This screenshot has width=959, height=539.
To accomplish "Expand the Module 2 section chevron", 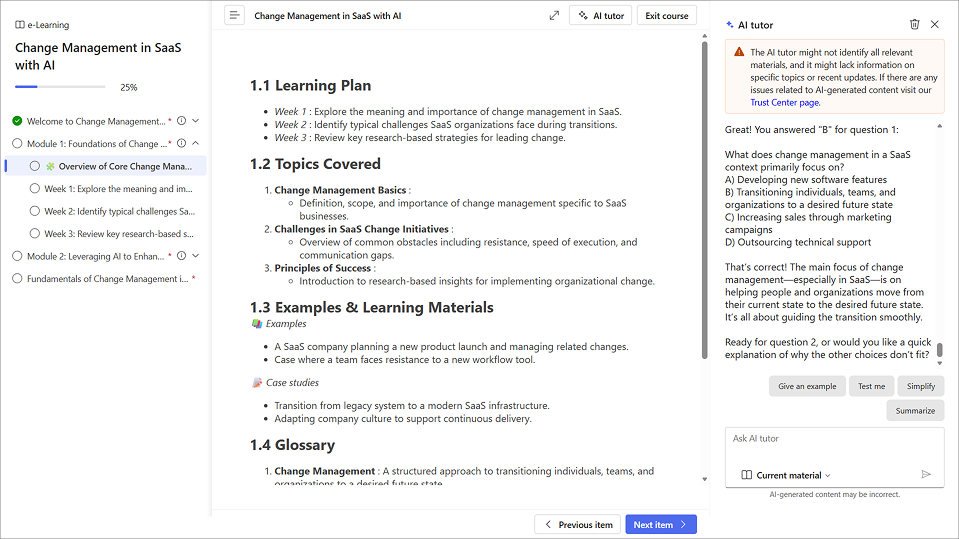I will [x=196, y=256].
